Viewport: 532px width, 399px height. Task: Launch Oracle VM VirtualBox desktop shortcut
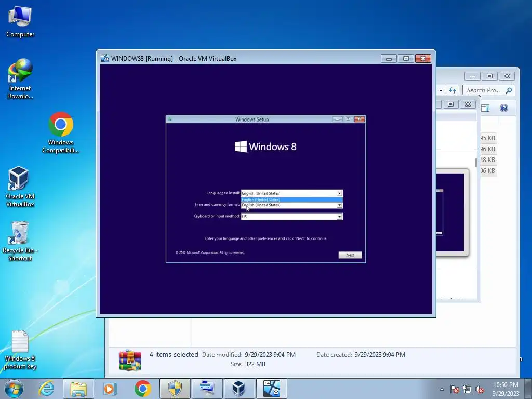[x=20, y=187]
